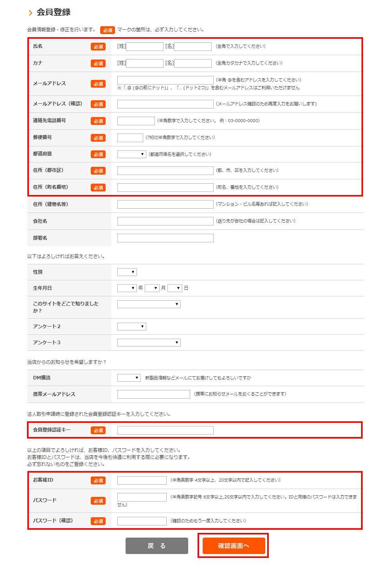Select the 郵便番号 postal code field
This screenshot has width=392, height=565.
point(130,138)
